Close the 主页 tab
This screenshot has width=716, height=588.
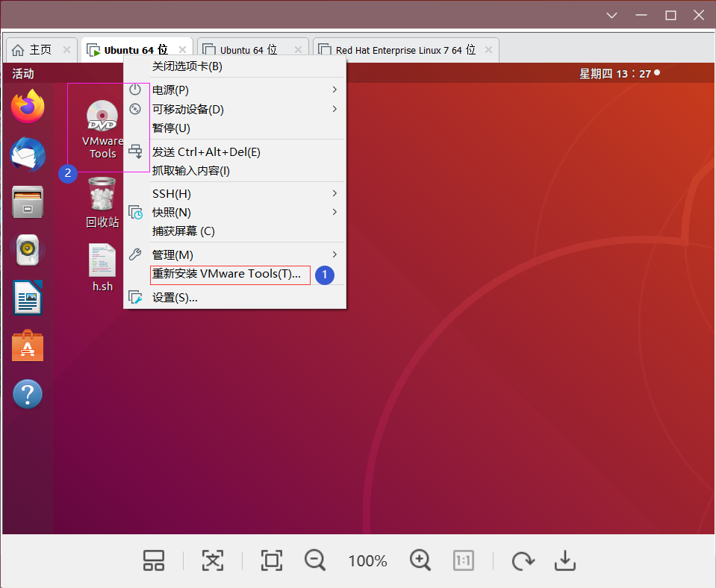(66, 49)
